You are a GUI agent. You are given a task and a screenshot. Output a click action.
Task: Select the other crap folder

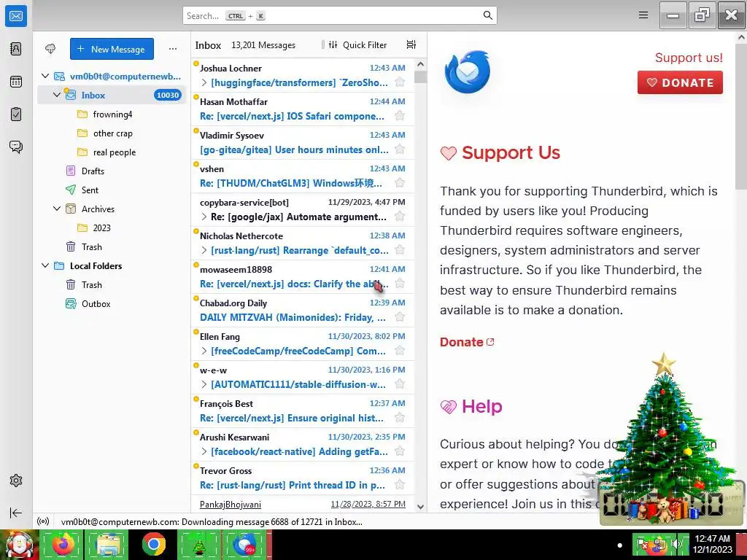[x=112, y=133]
